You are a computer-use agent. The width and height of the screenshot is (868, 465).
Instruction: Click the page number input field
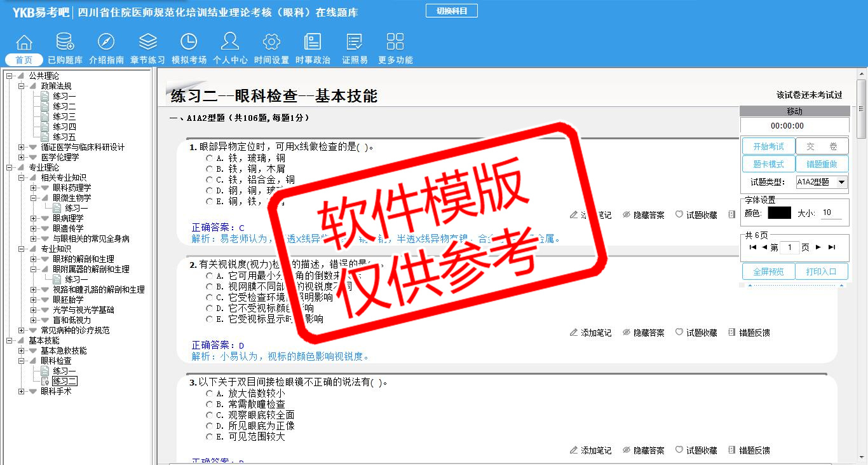[x=790, y=247]
